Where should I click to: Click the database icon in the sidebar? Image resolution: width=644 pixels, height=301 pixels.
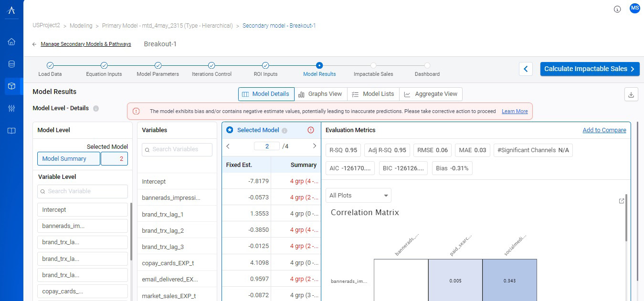tap(11, 64)
